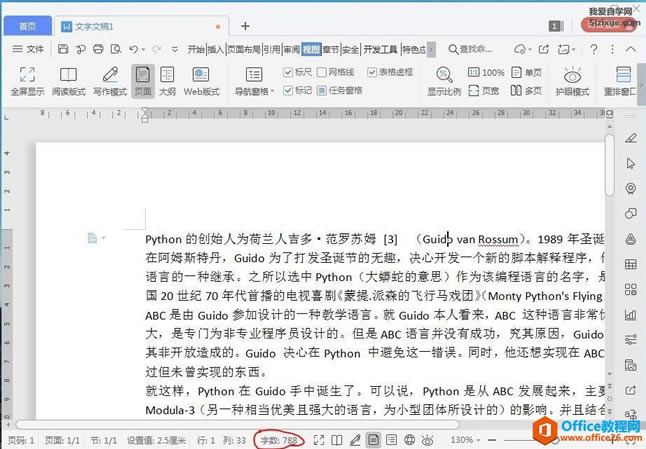Select the 页面 page view button
This screenshot has width=646, height=449.
click(143, 81)
